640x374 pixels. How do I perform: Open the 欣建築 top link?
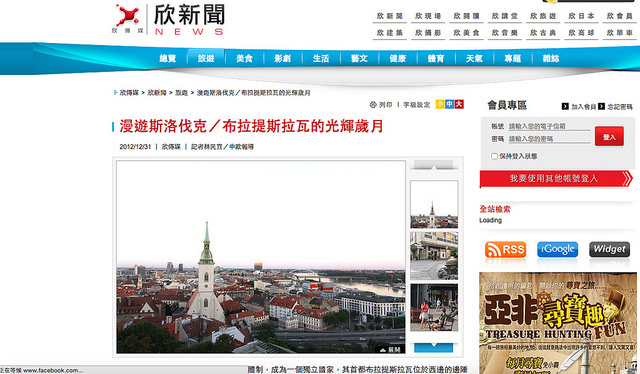(x=389, y=33)
